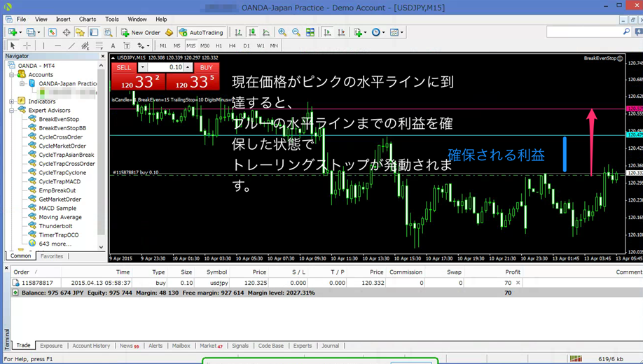Toggle the Navigator star-folder icon

[80, 32]
